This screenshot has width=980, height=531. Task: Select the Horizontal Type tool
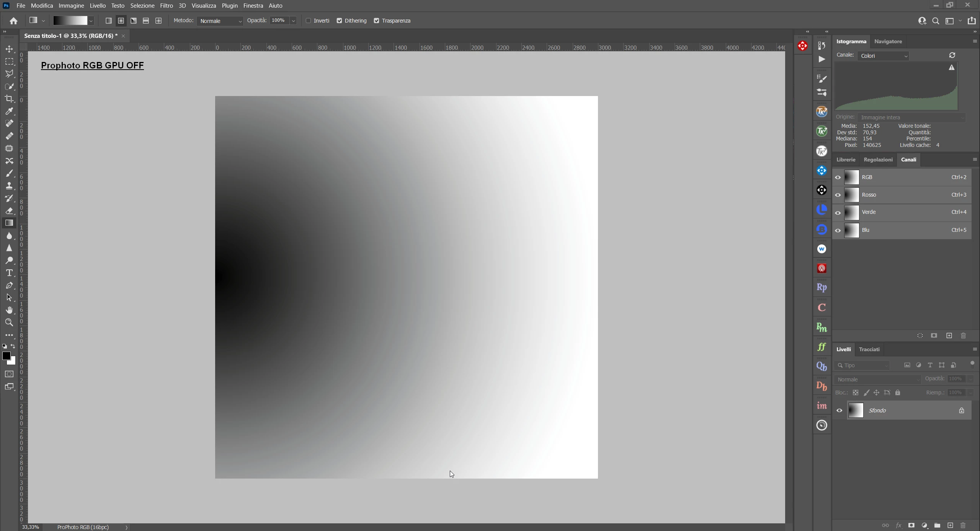(x=9, y=273)
